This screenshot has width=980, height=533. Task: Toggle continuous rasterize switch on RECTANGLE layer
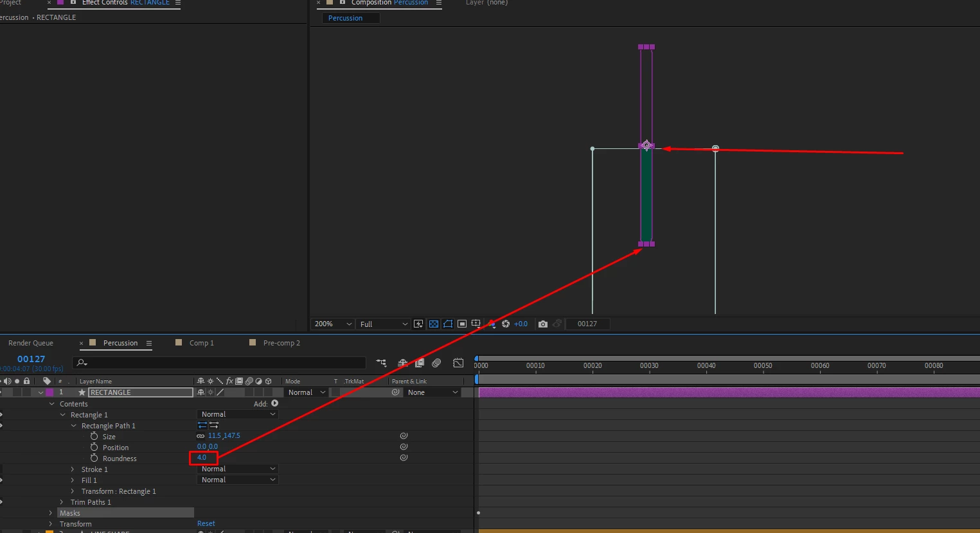pos(210,392)
